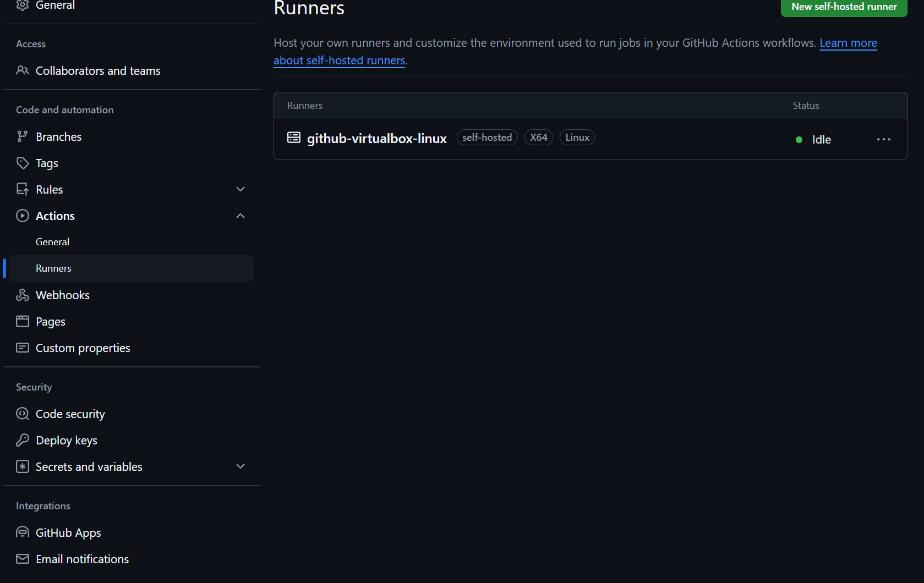Image resolution: width=924 pixels, height=583 pixels.
Task: Select the Tags icon
Action: (22, 163)
